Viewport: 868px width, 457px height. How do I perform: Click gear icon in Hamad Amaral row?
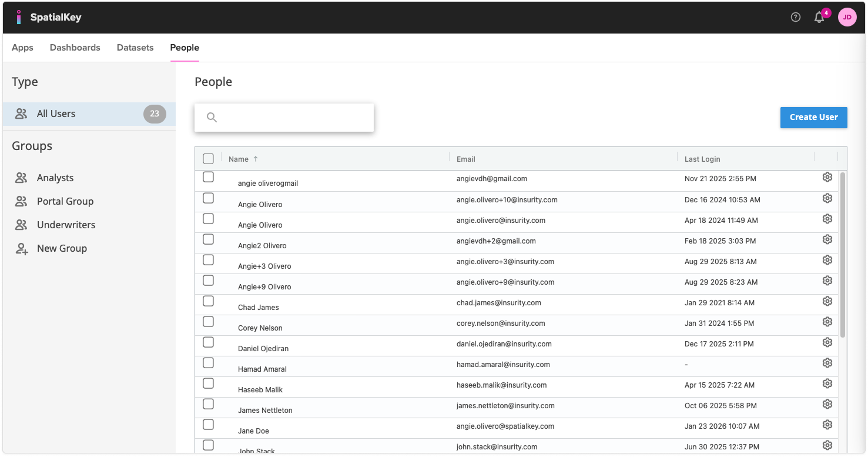827,363
